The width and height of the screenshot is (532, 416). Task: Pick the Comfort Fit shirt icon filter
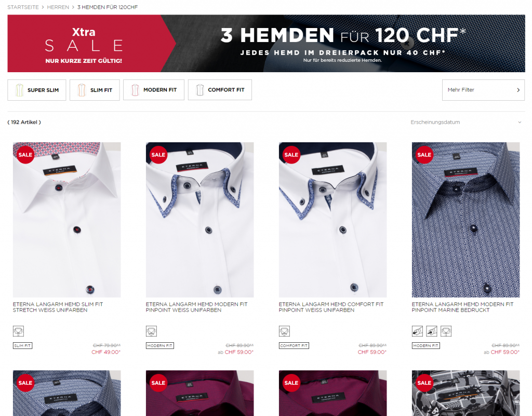point(220,90)
